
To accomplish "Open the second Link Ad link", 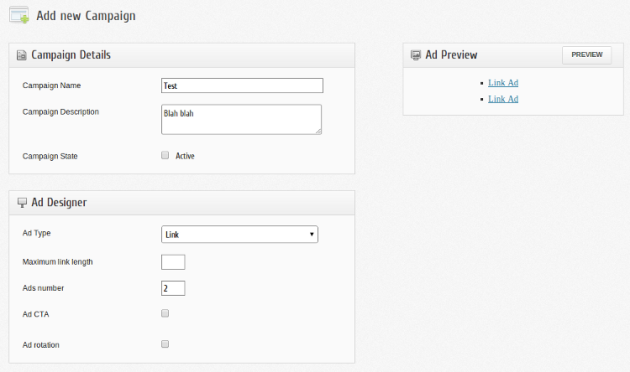I will click(503, 99).
